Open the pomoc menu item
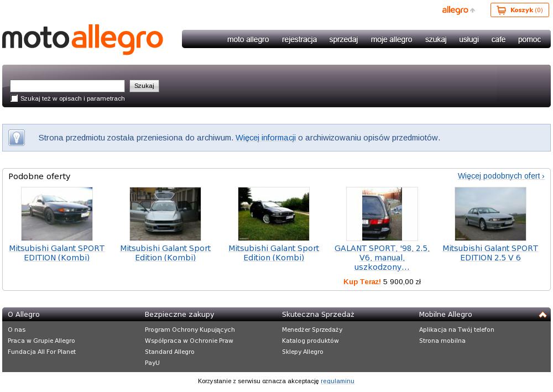The height and width of the screenshot is (392, 553). click(529, 39)
